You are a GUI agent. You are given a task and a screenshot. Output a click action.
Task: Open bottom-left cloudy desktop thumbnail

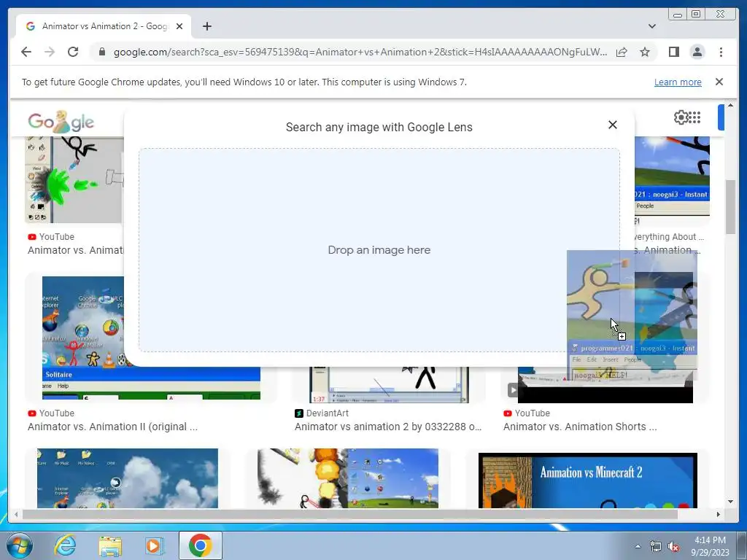[x=128, y=478]
